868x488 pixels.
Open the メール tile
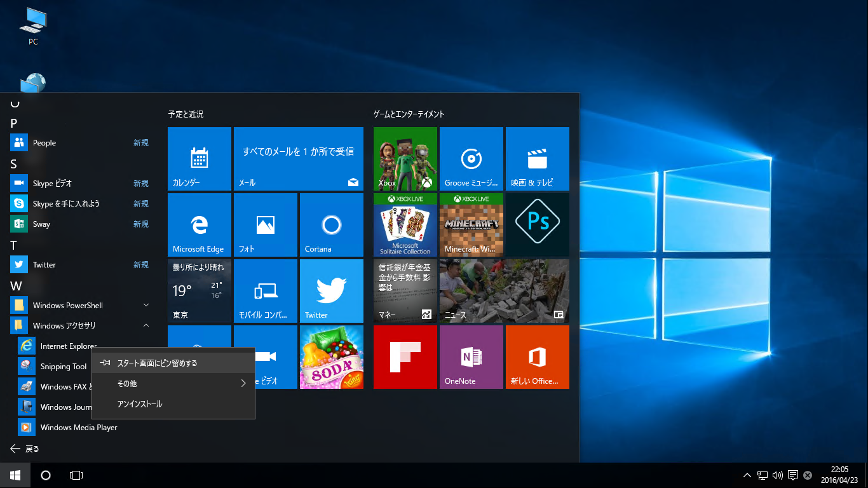click(x=299, y=159)
